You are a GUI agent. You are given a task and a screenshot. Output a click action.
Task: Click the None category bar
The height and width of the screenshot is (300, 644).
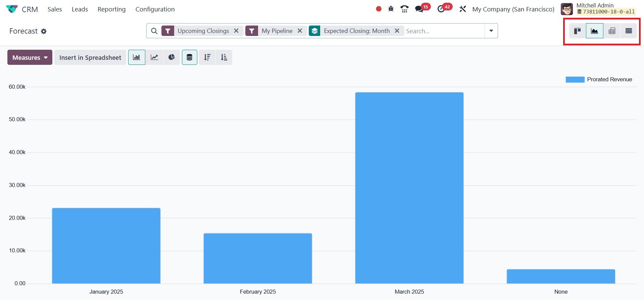tap(561, 276)
